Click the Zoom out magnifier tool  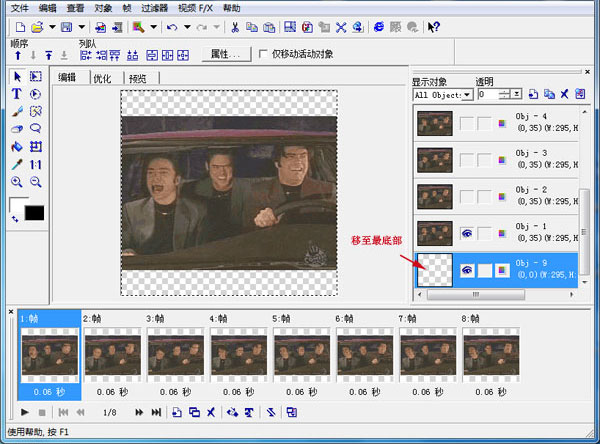point(36,182)
